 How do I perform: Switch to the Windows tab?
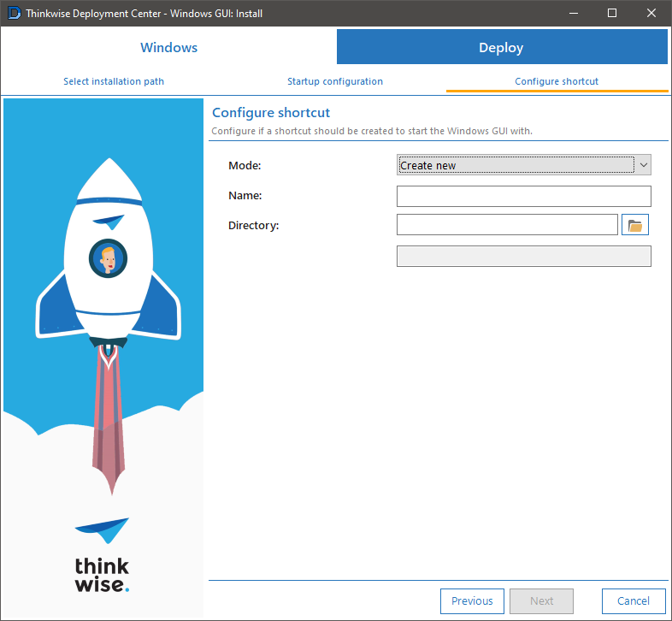169,47
